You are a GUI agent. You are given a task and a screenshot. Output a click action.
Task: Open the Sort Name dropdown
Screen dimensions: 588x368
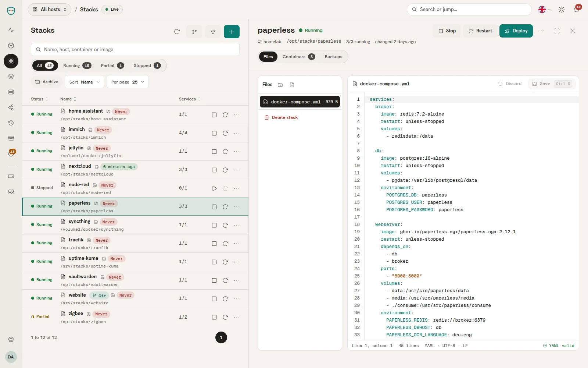point(85,82)
